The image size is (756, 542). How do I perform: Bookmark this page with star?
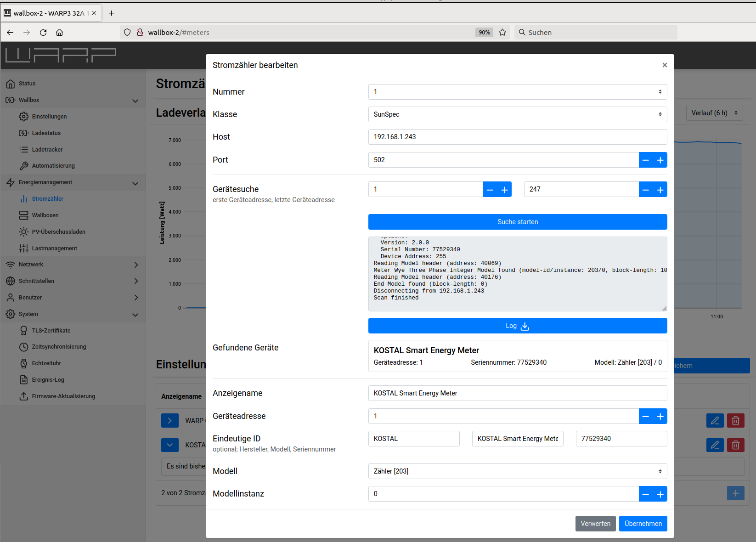coord(502,32)
